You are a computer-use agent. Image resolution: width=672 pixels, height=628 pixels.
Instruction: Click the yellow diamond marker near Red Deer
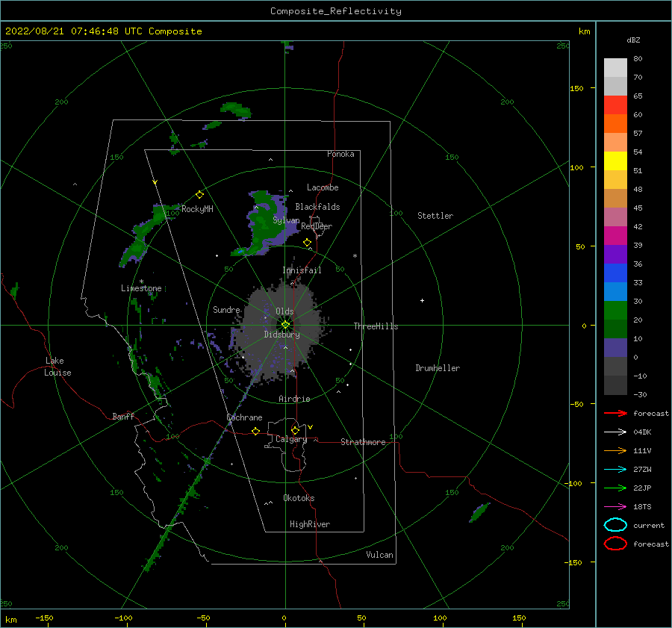pos(308,243)
